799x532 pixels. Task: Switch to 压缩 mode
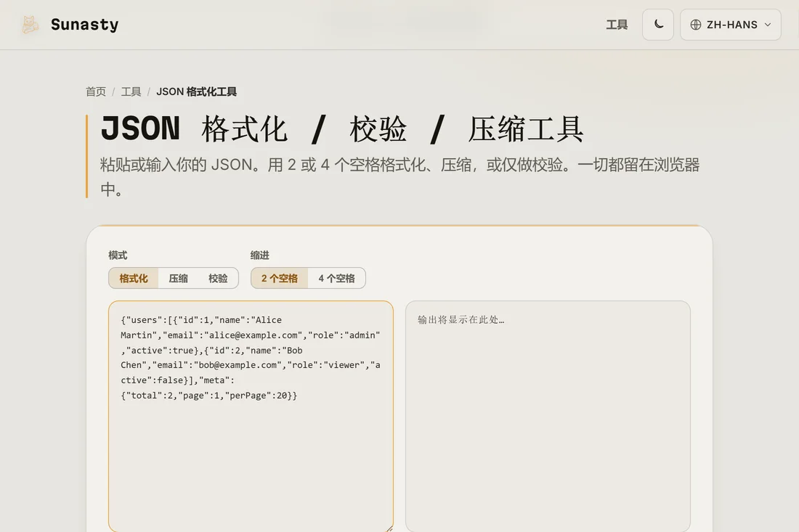179,279
